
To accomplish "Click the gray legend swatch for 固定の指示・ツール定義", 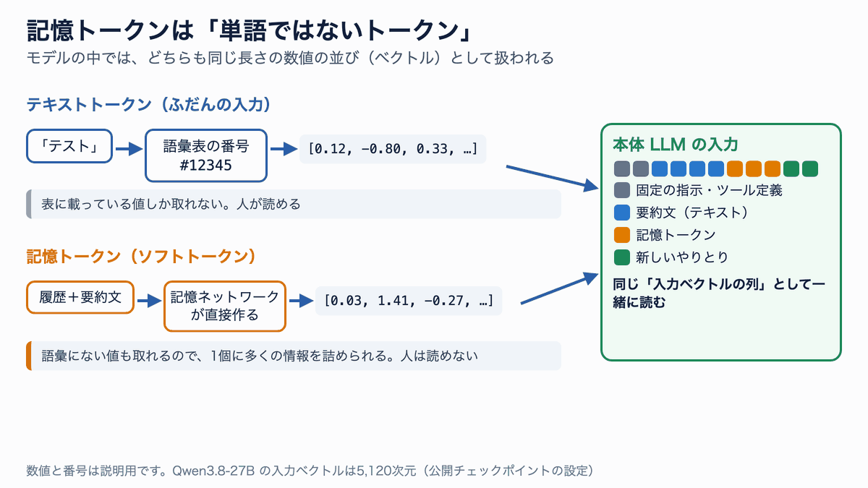I will [x=622, y=191].
